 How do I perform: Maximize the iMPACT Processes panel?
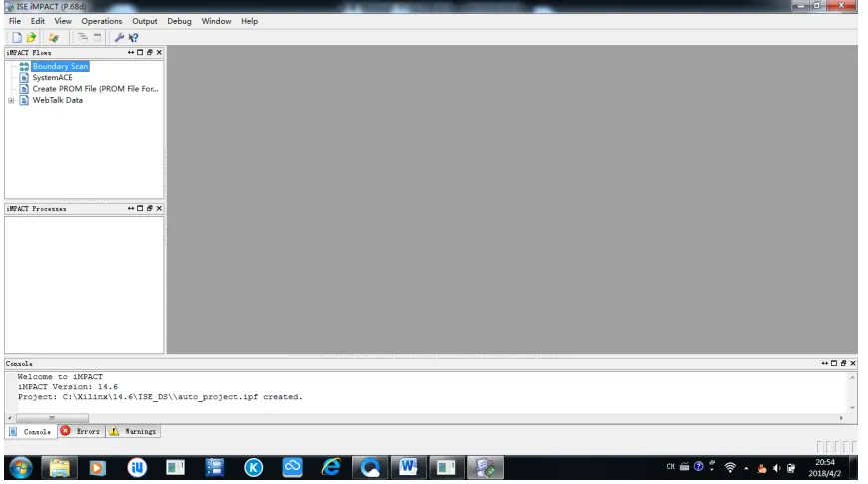tap(140, 208)
